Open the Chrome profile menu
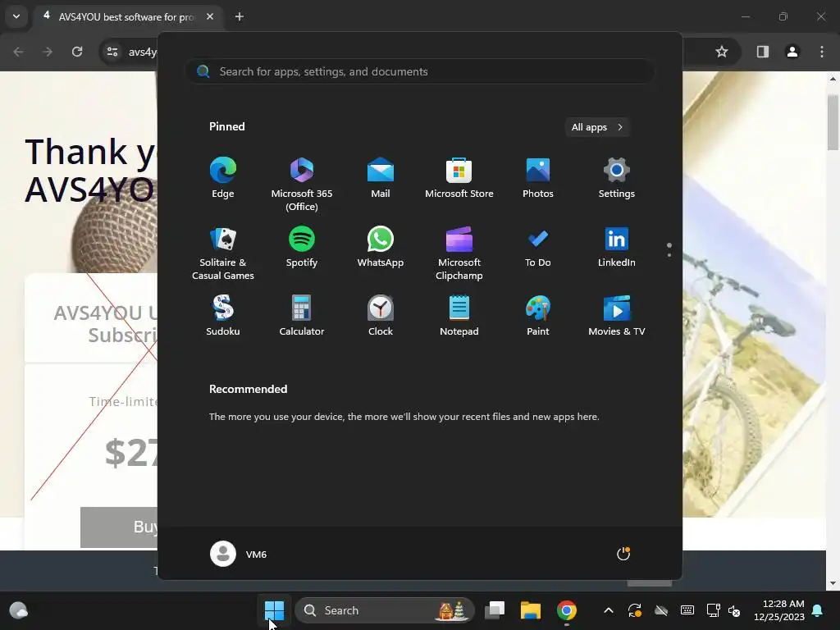 click(x=792, y=52)
